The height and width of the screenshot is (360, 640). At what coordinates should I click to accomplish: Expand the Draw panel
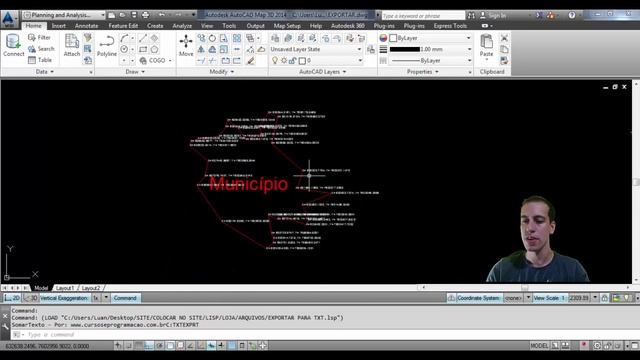point(135,72)
